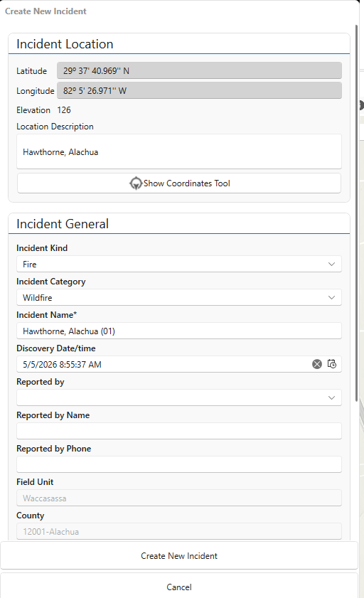This screenshot has width=364, height=598.
Task: Focus the Longitude field
Action: 199,91
